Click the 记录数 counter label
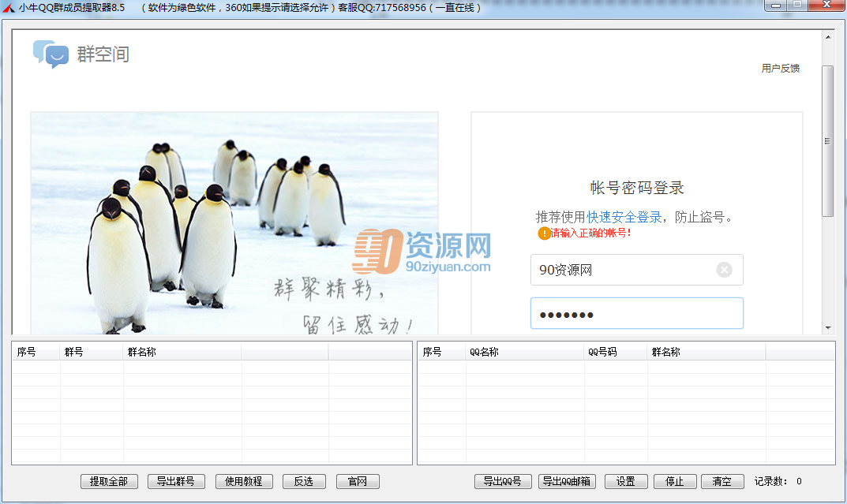This screenshot has height=504, width=847. click(x=771, y=481)
